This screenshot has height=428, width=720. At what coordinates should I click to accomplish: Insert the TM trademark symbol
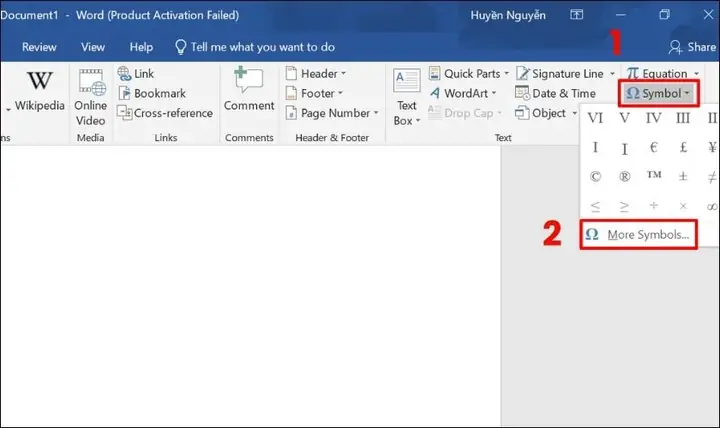pos(653,175)
